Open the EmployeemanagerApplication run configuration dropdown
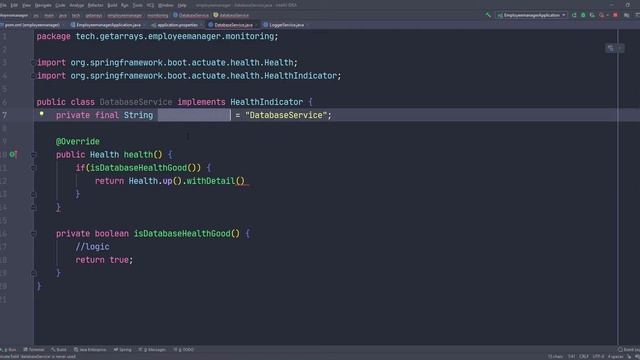 (x=531, y=15)
